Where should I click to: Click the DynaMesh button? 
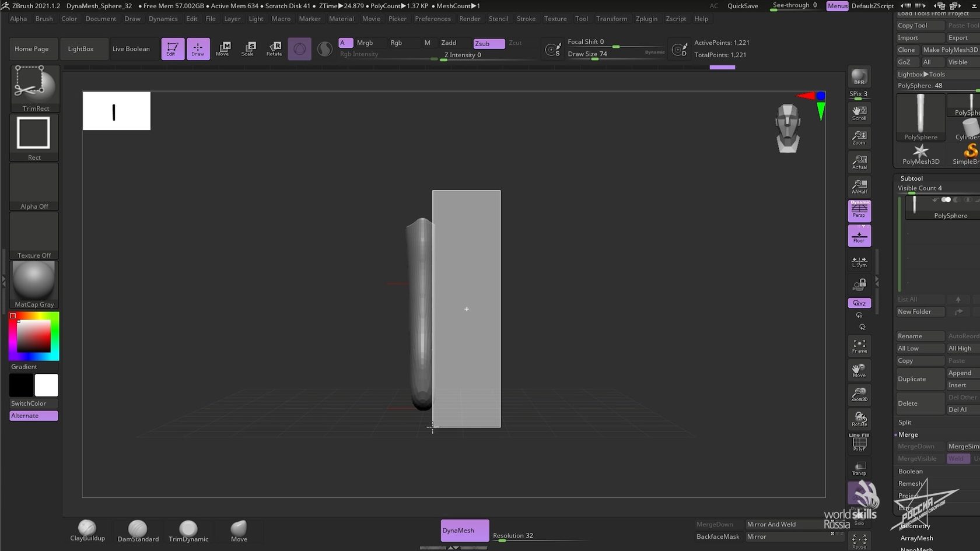tap(465, 531)
